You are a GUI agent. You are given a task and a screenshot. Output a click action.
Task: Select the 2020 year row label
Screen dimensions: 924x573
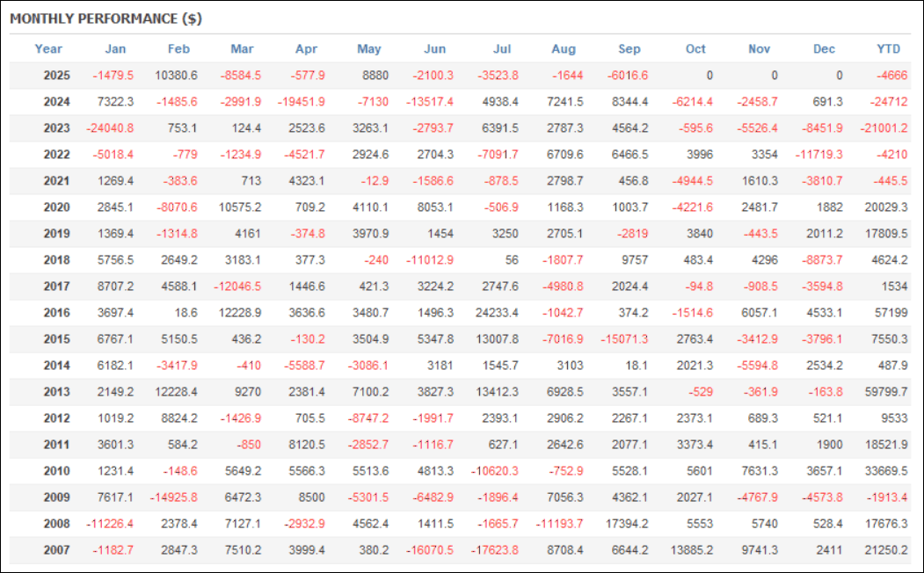click(57, 207)
